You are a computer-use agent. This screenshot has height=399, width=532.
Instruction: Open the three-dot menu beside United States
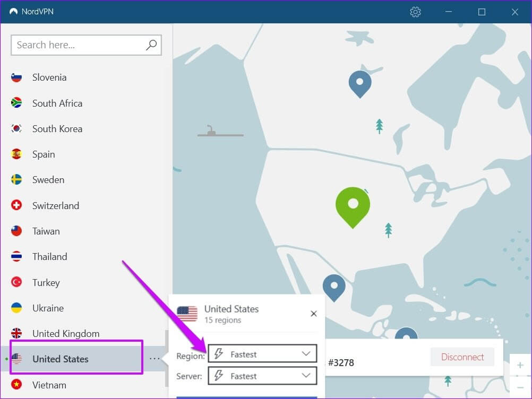tap(154, 359)
